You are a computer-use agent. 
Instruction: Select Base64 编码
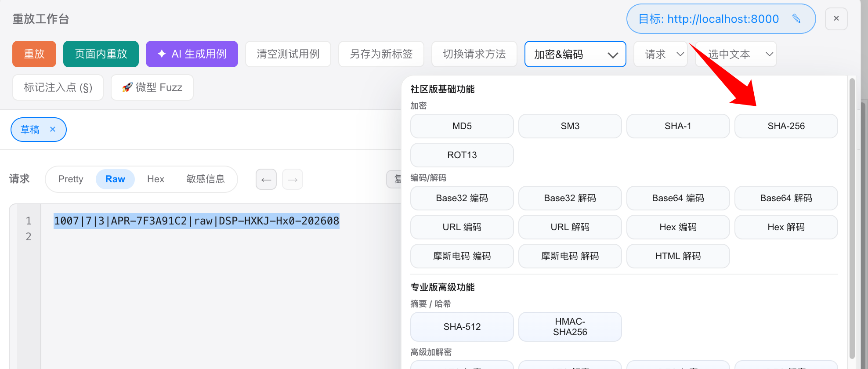click(678, 198)
